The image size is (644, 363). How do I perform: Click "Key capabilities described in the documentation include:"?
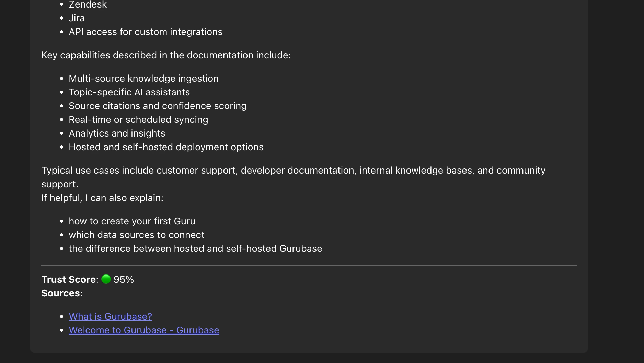(x=166, y=55)
